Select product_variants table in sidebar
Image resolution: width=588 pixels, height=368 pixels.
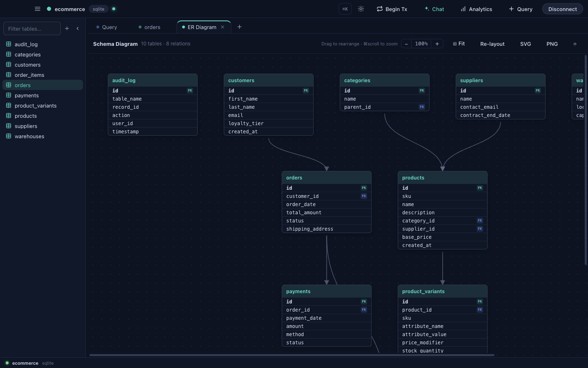click(43, 105)
